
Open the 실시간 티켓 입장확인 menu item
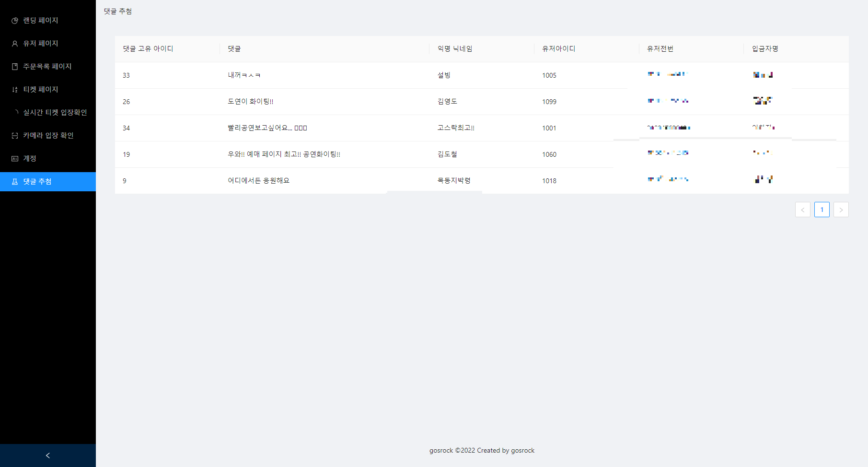pos(48,113)
